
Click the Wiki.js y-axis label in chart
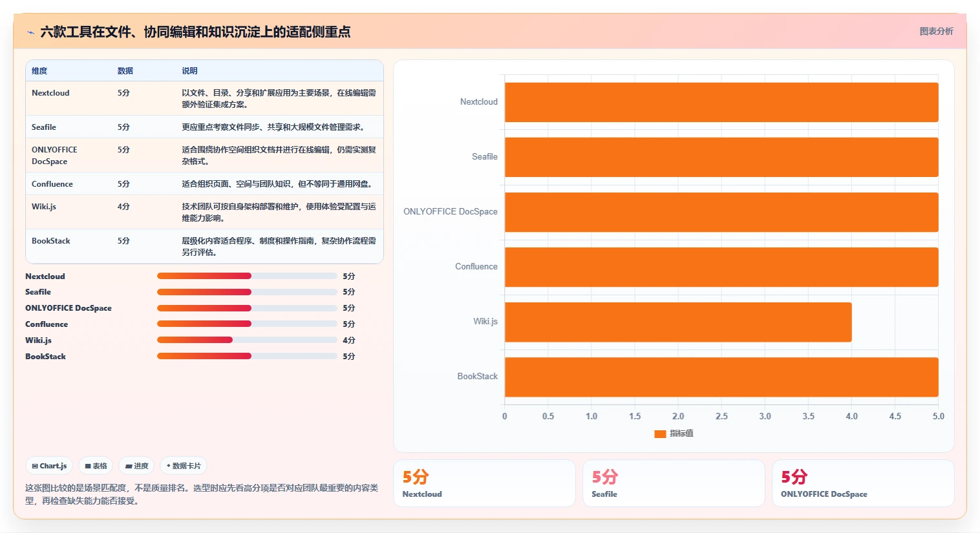(x=485, y=321)
